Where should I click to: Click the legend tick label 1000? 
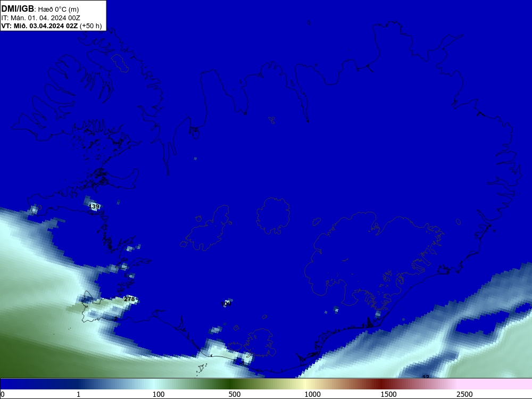[x=312, y=394]
